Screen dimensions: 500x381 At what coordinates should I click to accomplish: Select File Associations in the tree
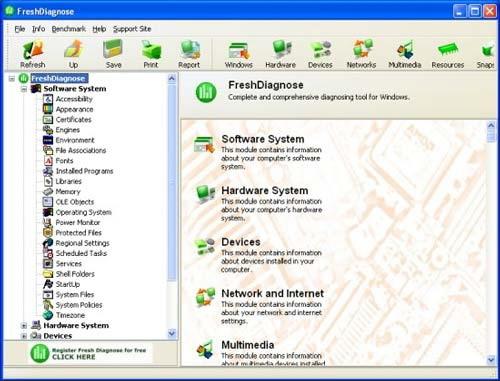tap(81, 150)
